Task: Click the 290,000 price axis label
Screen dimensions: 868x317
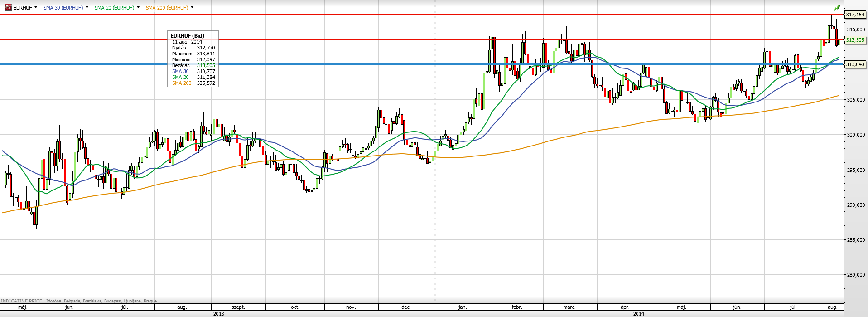Action: (856, 205)
